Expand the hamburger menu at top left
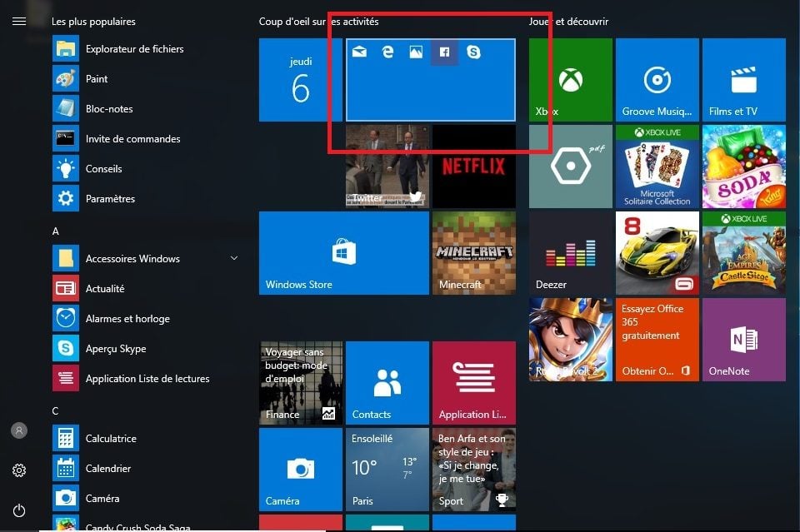The height and width of the screenshot is (532, 800). 19,22
